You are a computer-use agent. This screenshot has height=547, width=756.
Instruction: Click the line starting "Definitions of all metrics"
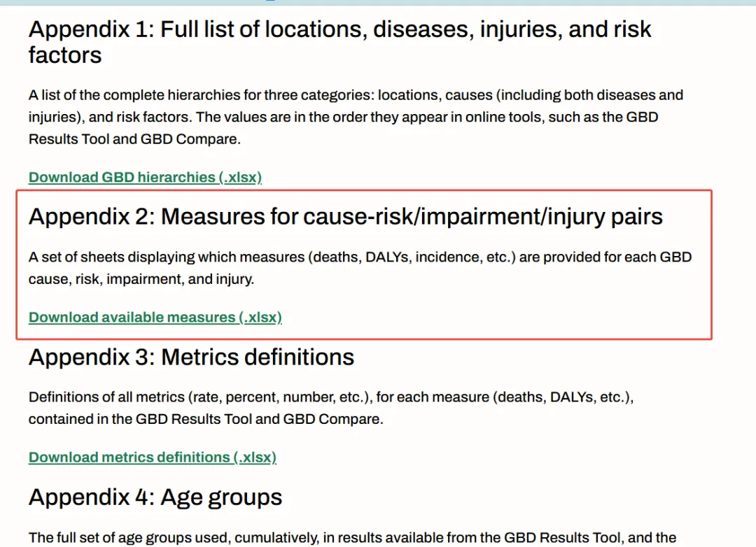[x=330, y=397]
